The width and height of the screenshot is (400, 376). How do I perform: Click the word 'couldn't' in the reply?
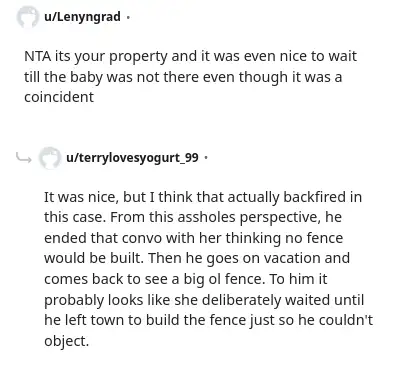click(346, 320)
